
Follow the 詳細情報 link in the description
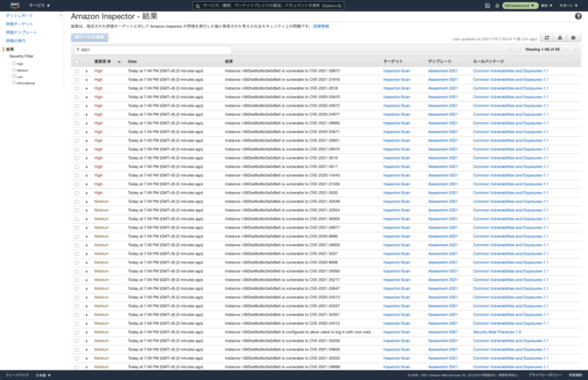pos(321,27)
